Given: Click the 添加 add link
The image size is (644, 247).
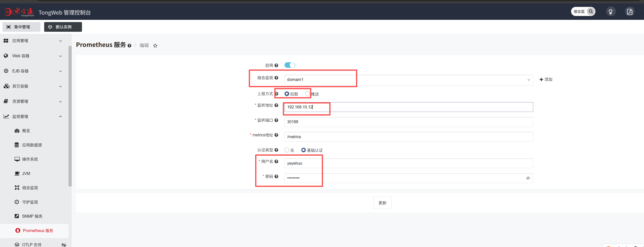Looking at the screenshot, I should point(546,80).
